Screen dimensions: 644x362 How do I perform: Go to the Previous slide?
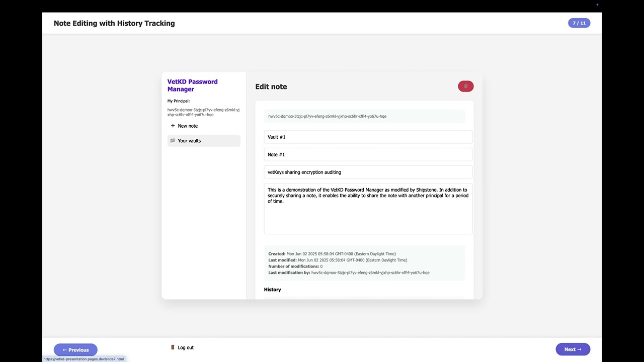(x=75, y=350)
